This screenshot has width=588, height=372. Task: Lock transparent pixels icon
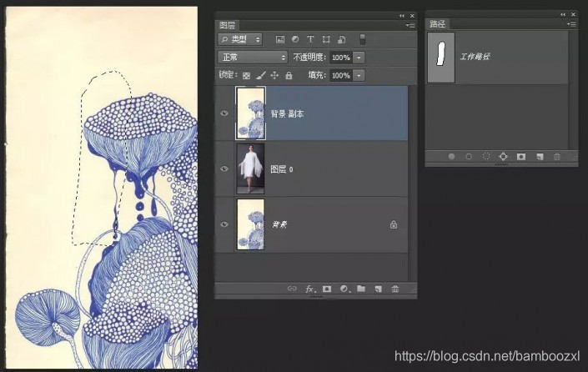246,75
